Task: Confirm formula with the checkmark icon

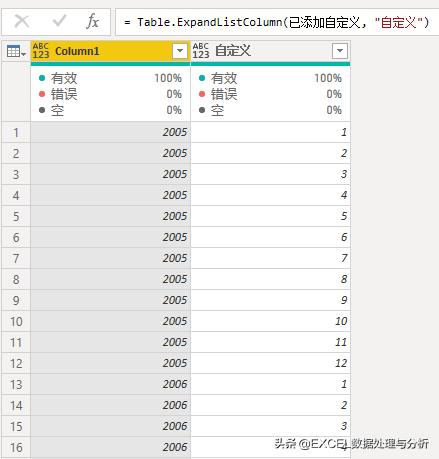Action: coord(59,22)
